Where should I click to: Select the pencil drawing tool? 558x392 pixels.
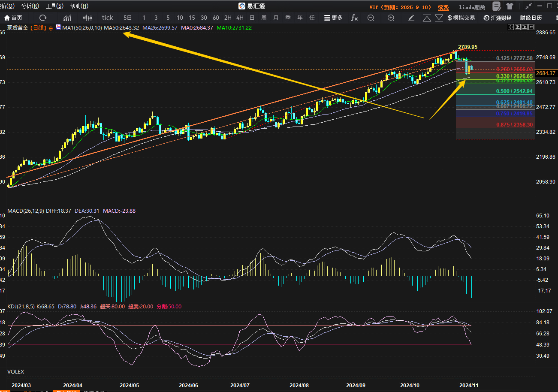pyautogui.click(x=411, y=18)
